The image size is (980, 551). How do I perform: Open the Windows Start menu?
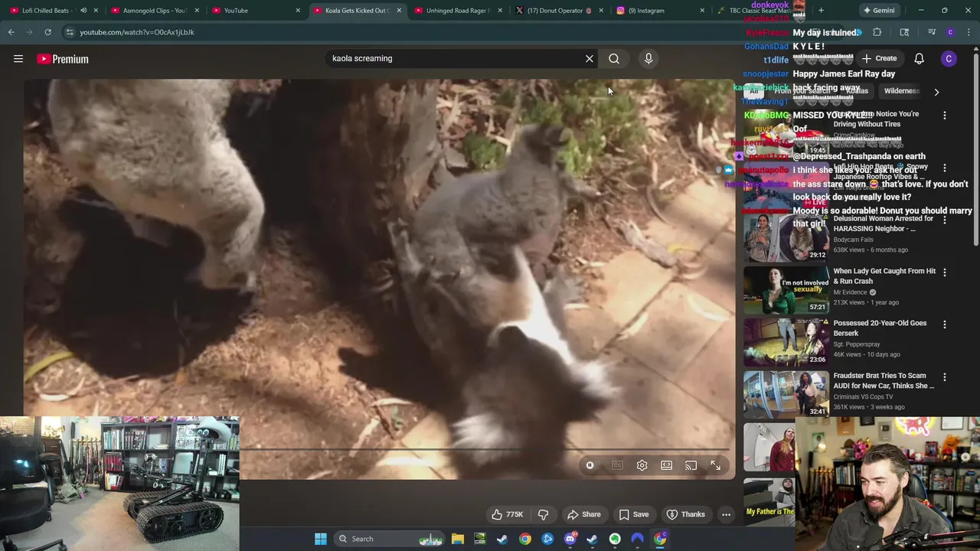click(x=321, y=539)
